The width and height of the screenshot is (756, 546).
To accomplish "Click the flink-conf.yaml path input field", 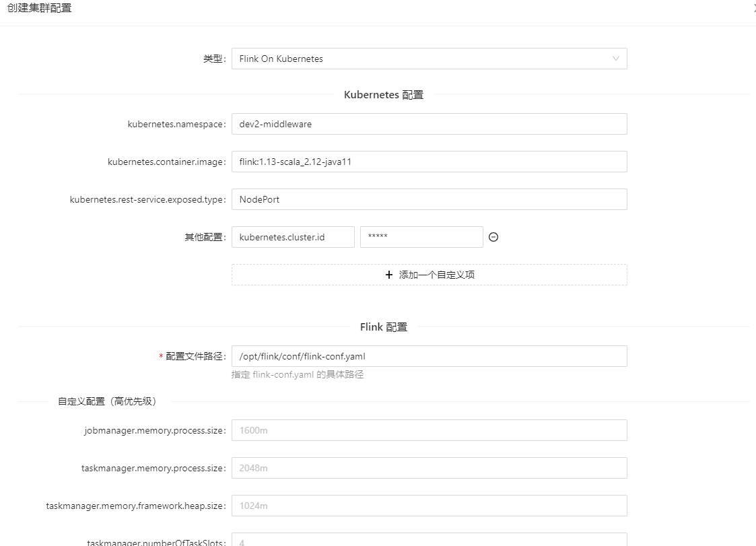I will (429, 356).
